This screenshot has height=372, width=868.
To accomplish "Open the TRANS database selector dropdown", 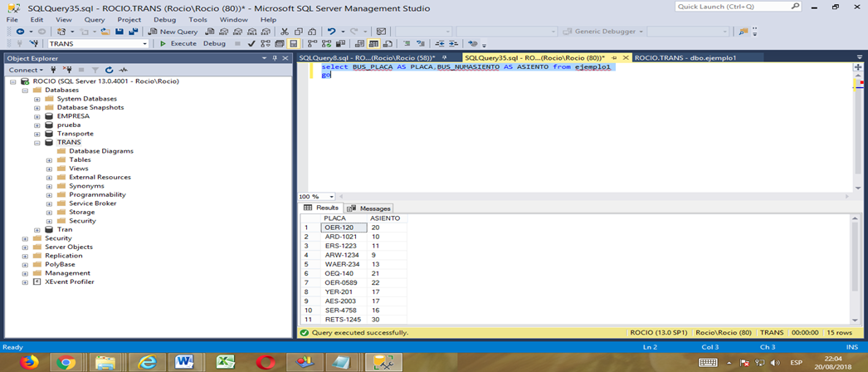I will point(144,43).
